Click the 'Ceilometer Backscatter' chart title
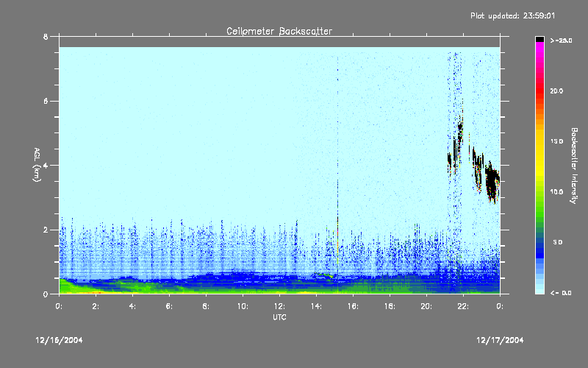The height and width of the screenshot is (368, 588). tap(279, 31)
